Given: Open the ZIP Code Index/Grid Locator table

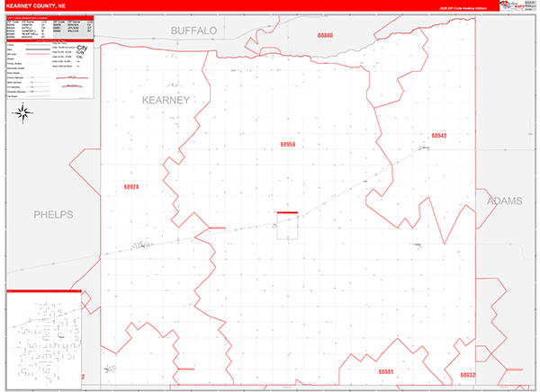Looking at the screenshot, I should coord(50,27).
